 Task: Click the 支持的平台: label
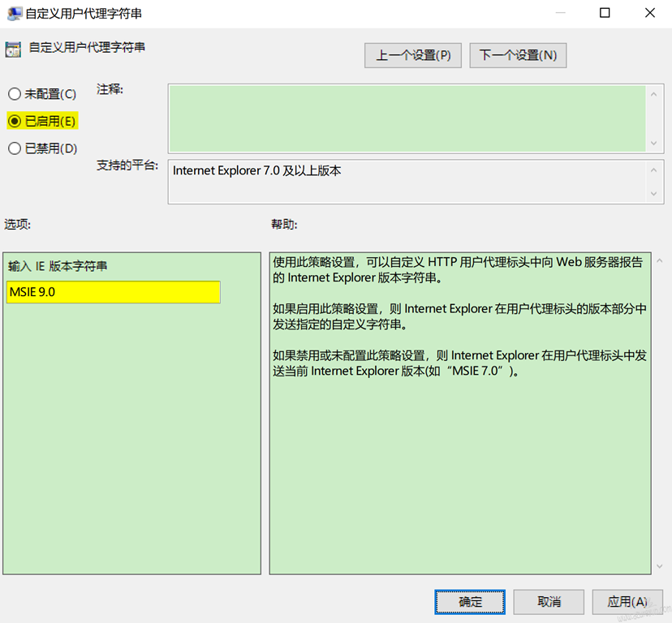[x=127, y=165]
